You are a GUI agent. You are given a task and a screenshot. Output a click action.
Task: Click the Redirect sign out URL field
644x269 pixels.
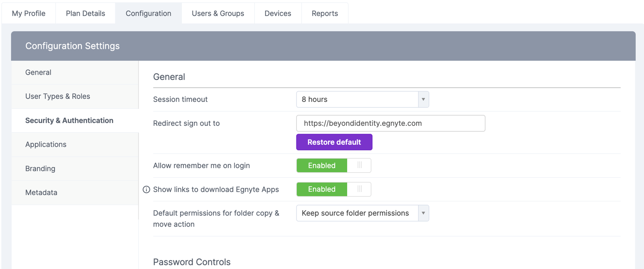point(390,123)
